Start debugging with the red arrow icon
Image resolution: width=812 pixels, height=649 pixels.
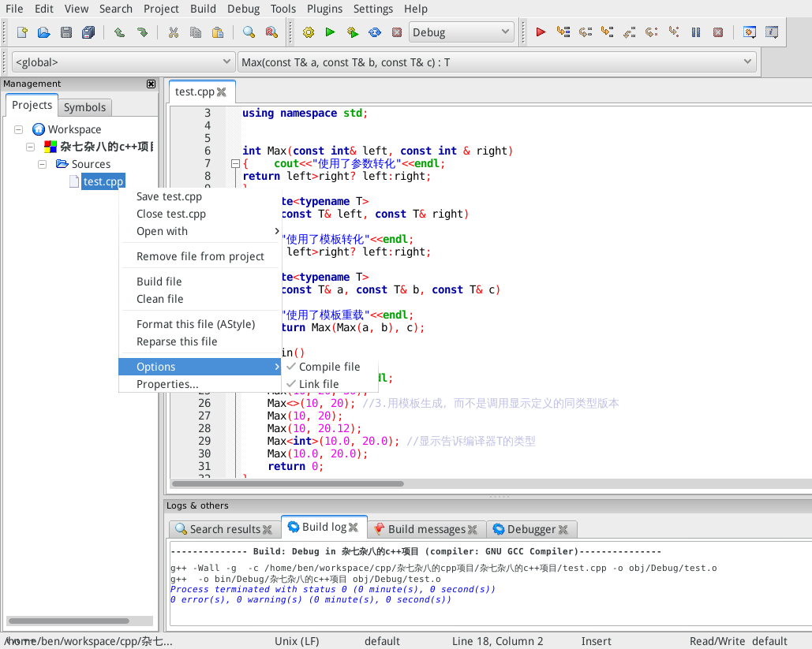point(541,32)
